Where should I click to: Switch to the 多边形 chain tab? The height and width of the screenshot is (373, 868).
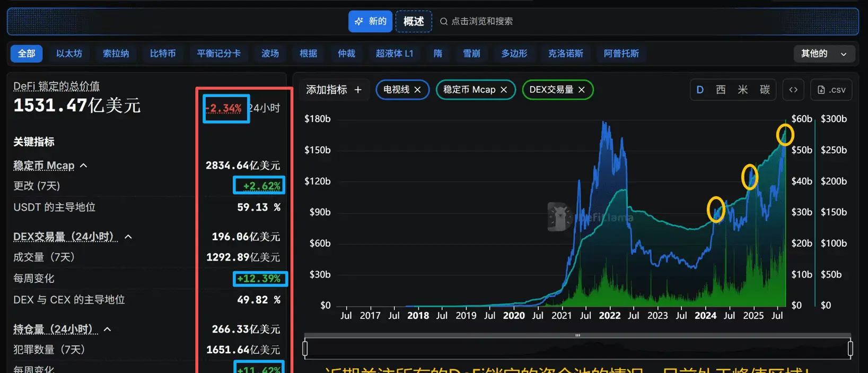click(x=514, y=54)
